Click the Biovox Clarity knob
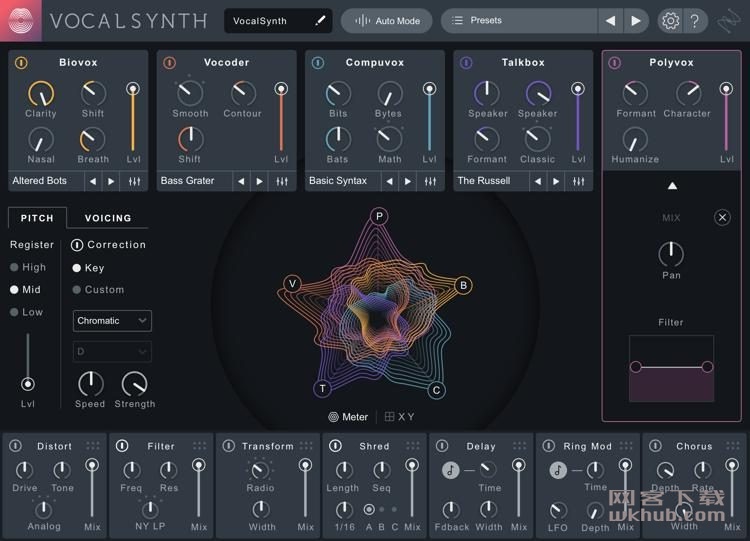750x541 pixels. point(41,93)
